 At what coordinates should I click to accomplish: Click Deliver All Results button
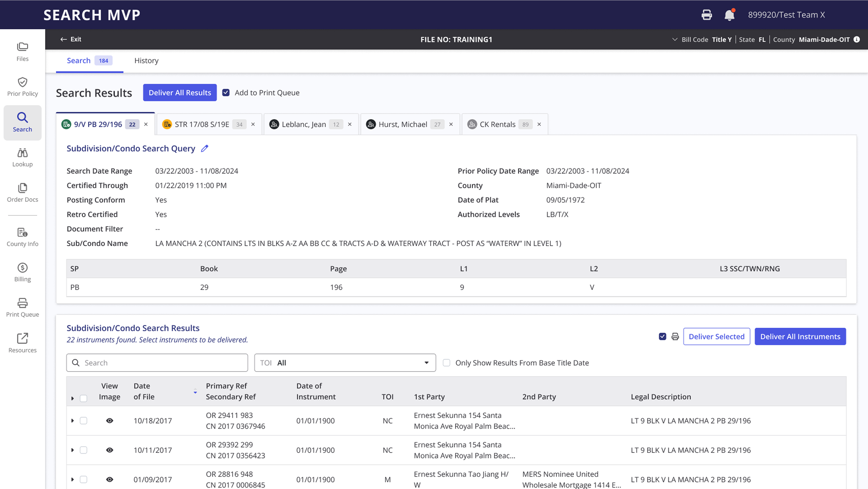click(180, 92)
